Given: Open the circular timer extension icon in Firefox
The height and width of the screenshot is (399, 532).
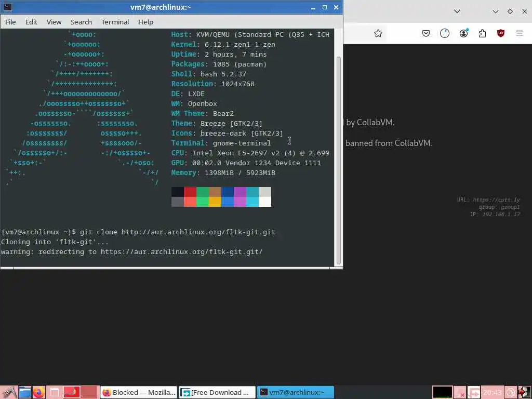Looking at the screenshot, I should coord(445,33).
